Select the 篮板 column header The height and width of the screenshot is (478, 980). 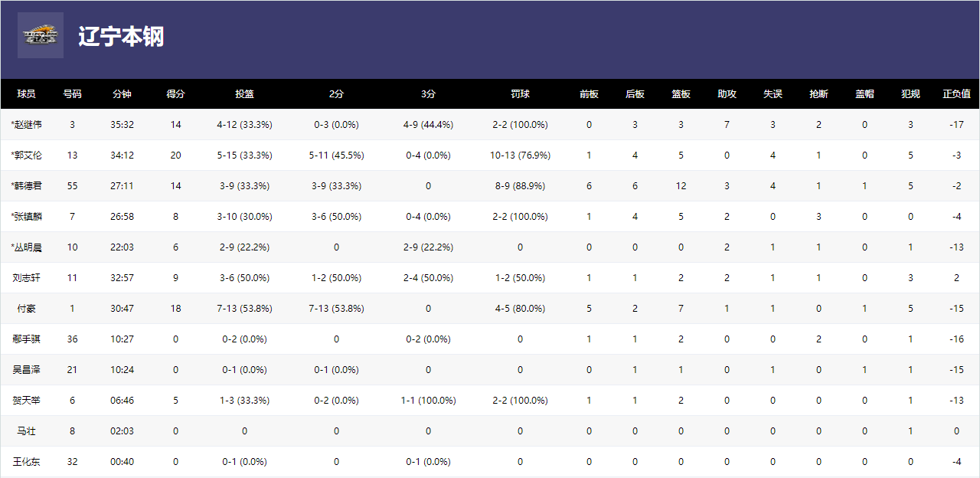[x=681, y=94]
